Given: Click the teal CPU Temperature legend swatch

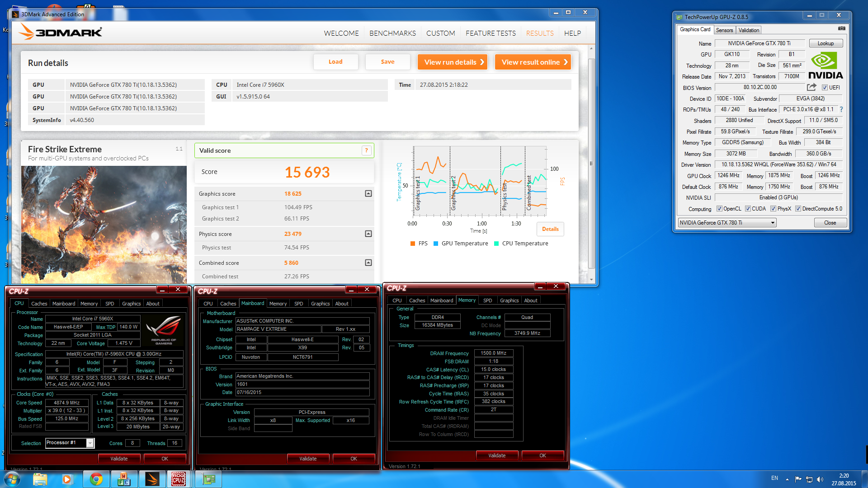Looking at the screenshot, I should click(x=496, y=244).
